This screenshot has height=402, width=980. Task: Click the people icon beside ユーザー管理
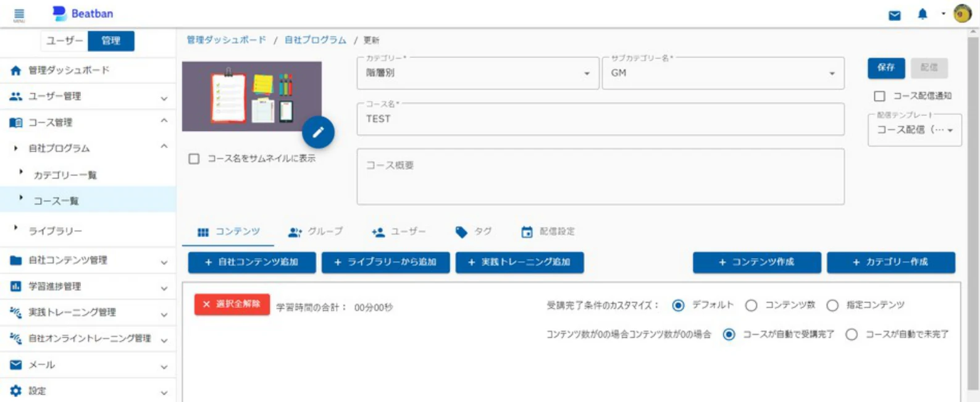[x=16, y=96]
